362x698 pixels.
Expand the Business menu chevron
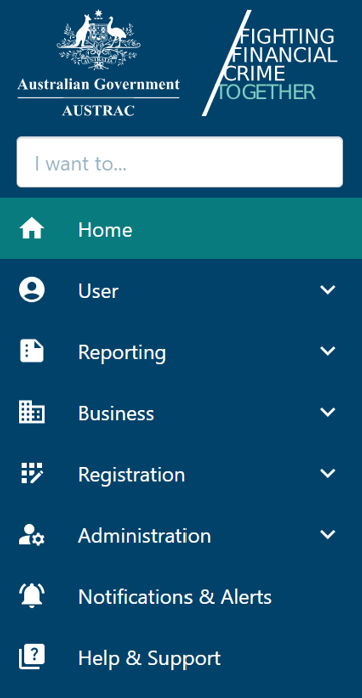[x=328, y=412]
